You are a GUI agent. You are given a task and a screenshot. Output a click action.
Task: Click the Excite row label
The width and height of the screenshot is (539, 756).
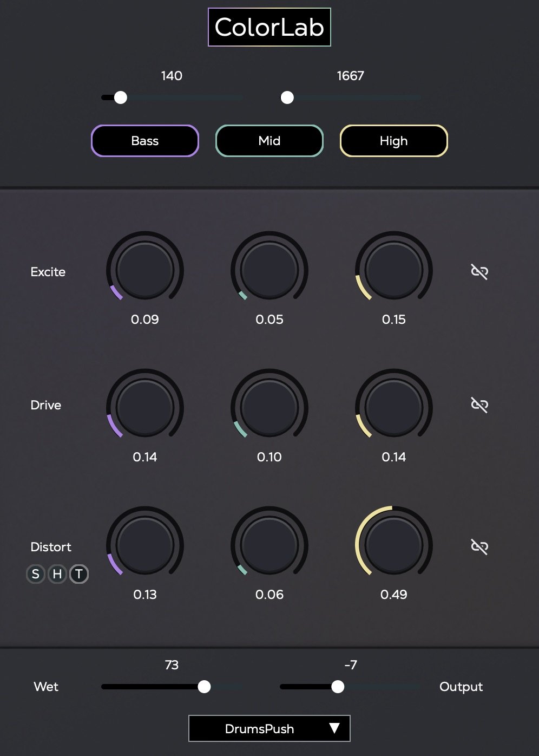[48, 272]
